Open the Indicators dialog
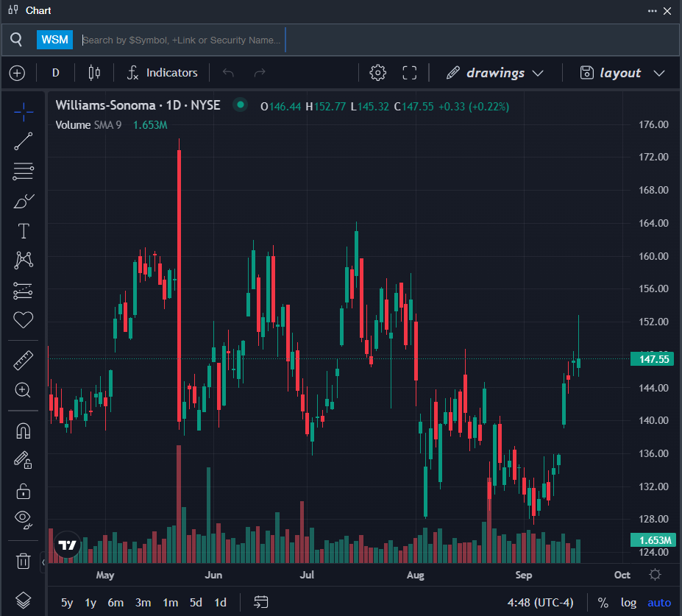This screenshot has height=616, width=682. pos(163,73)
